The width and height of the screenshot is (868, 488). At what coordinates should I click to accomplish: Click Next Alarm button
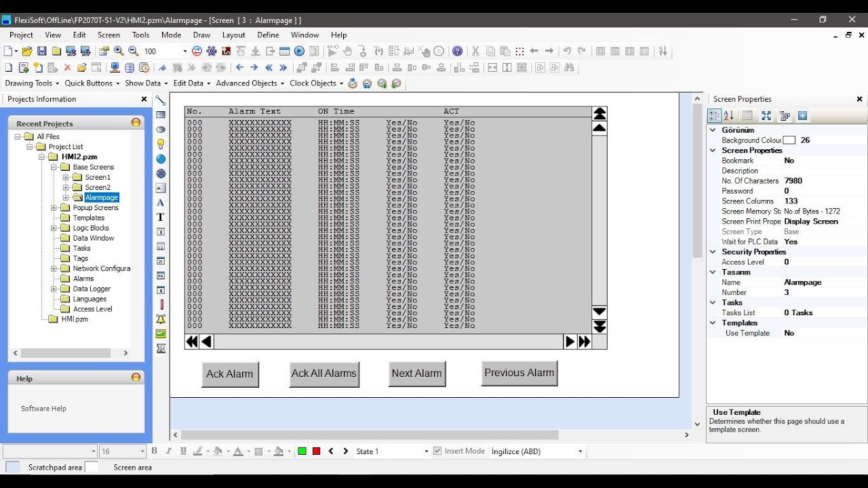click(x=416, y=373)
